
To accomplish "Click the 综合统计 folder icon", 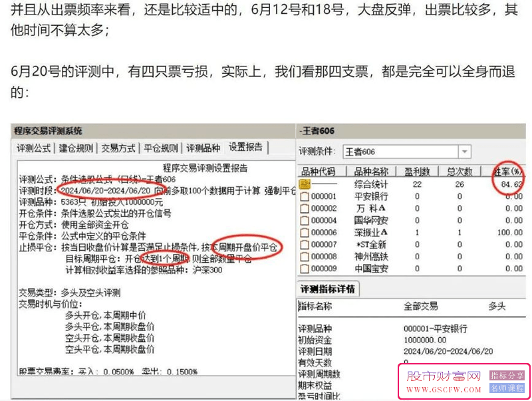I will (305, 184).
